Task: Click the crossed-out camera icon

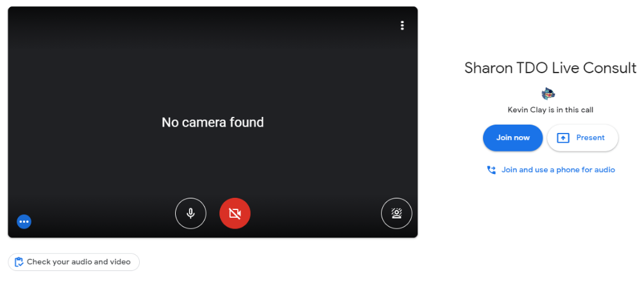Action: 235,213
